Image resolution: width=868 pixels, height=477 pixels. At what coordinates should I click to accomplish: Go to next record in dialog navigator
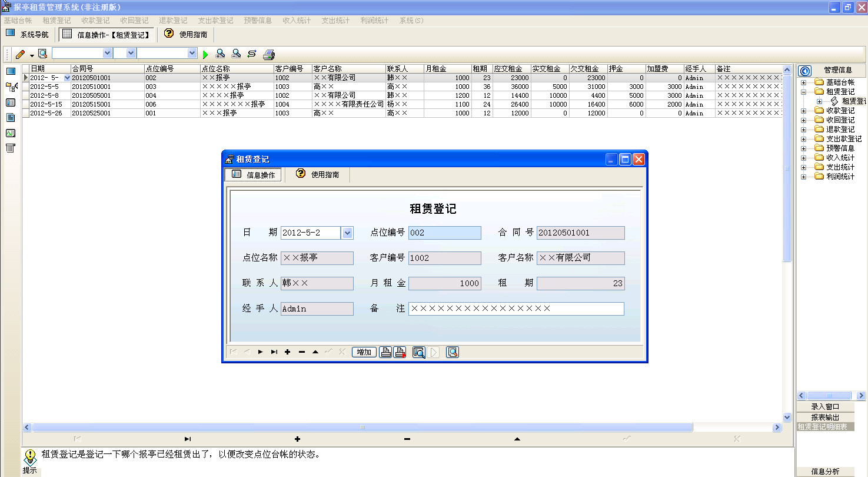click(x=260, y=352)
